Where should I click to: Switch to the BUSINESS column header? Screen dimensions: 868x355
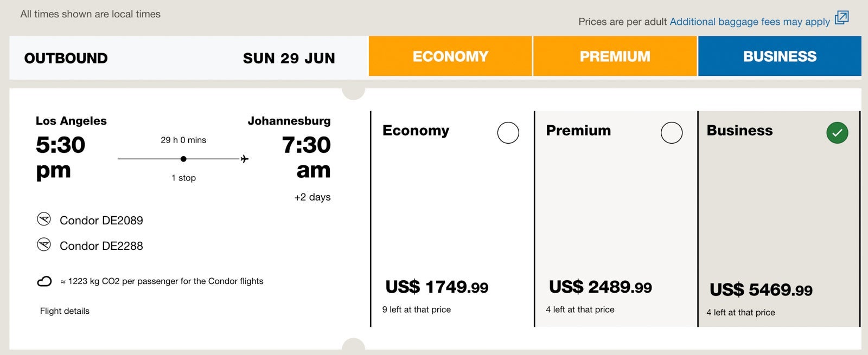point(780,56)
